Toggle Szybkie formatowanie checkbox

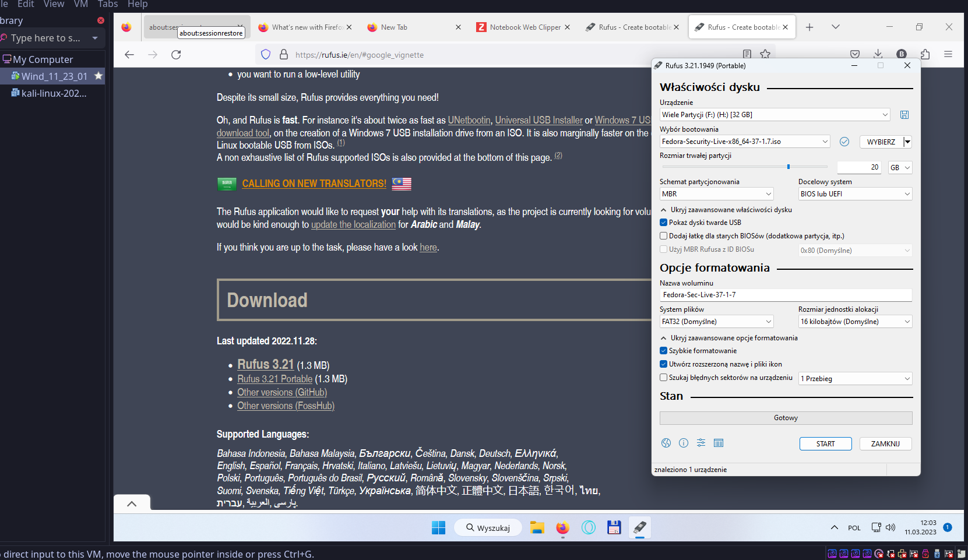[663, 351]
